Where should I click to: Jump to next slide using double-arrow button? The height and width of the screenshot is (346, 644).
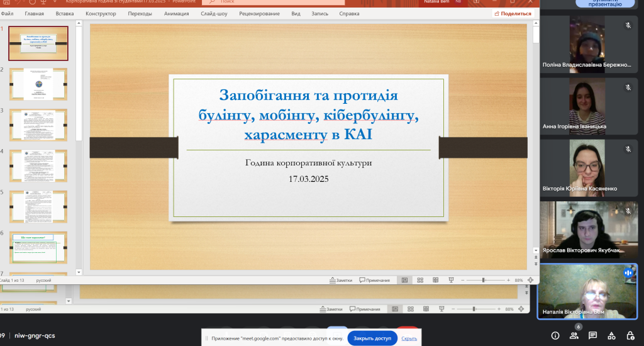[x=536, y=265]
